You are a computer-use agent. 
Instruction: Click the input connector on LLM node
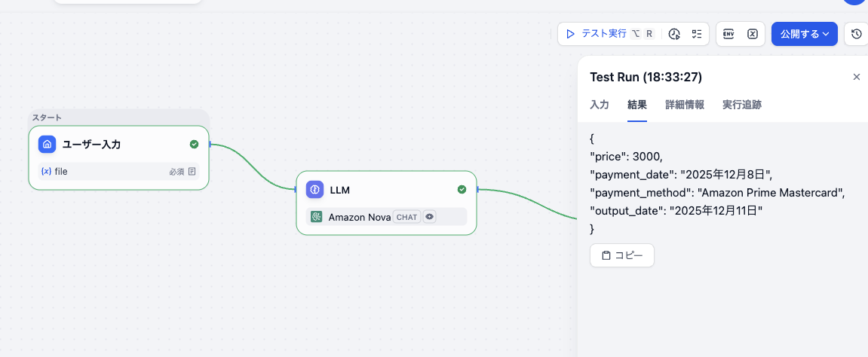pyautogui.click(x=296, y=190)
